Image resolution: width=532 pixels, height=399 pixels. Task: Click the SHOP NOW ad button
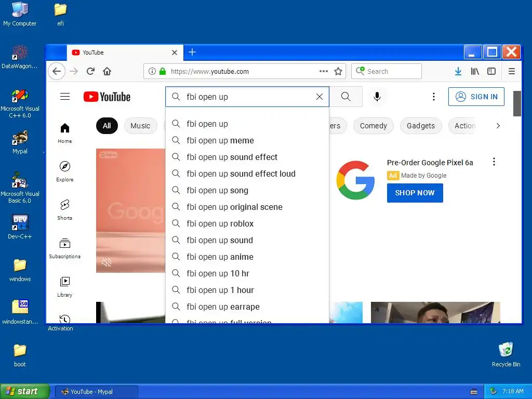pyautogui.click(x=415, y=193)
